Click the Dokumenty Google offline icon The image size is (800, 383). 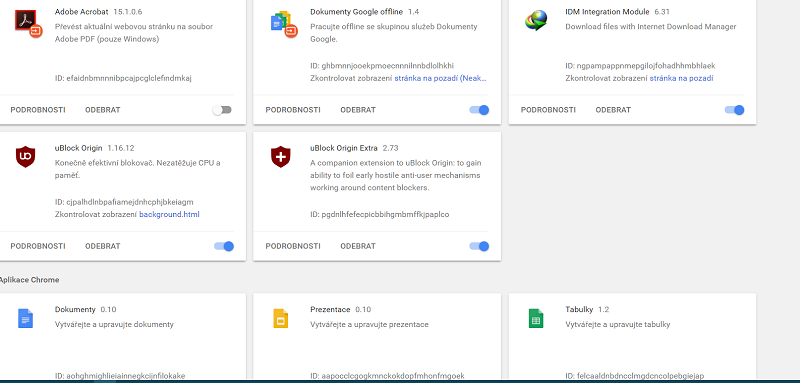[284, 24]
